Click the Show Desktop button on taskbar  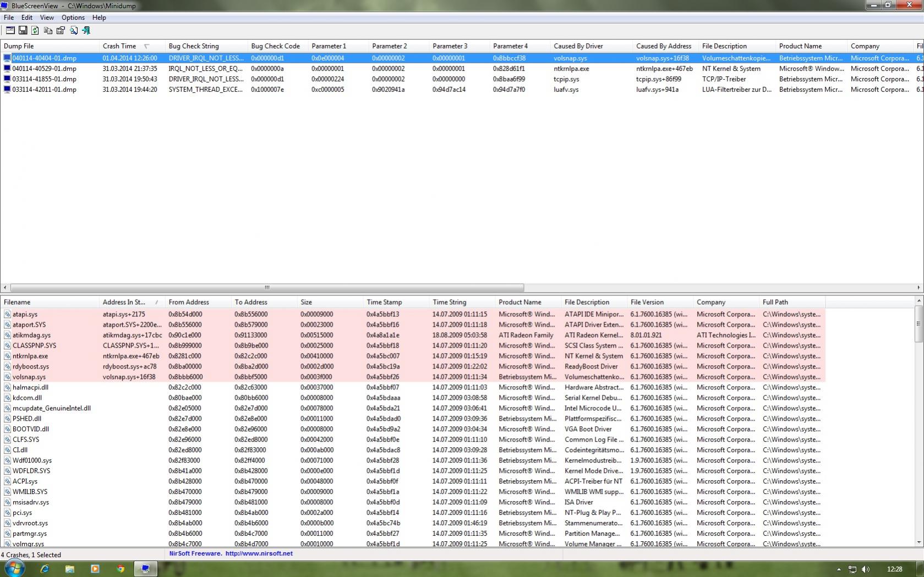(x=920, y=569)
